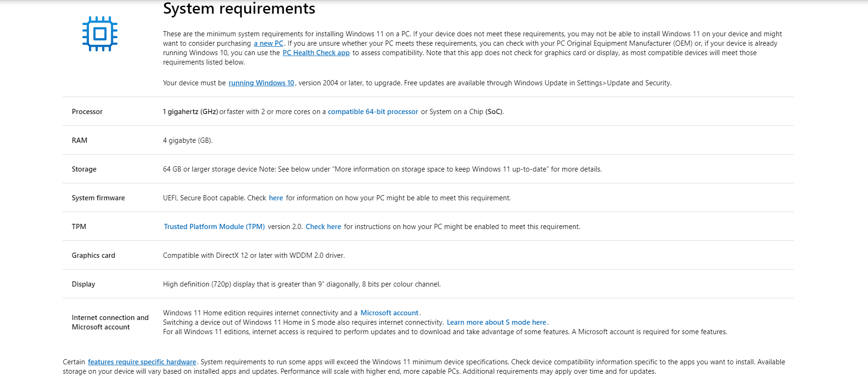Open 'features require specific hardware' link
868x386 pixels.
click(x=142, y=362)
